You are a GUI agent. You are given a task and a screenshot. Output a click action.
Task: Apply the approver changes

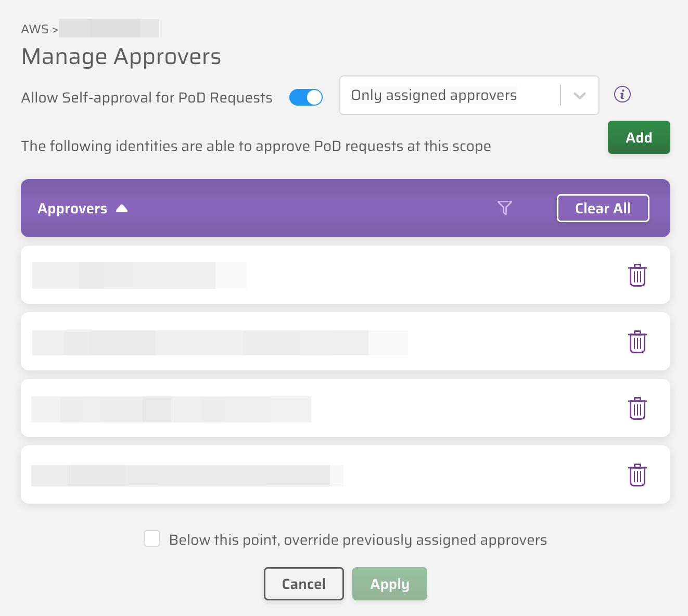click(x=389, y=584)
